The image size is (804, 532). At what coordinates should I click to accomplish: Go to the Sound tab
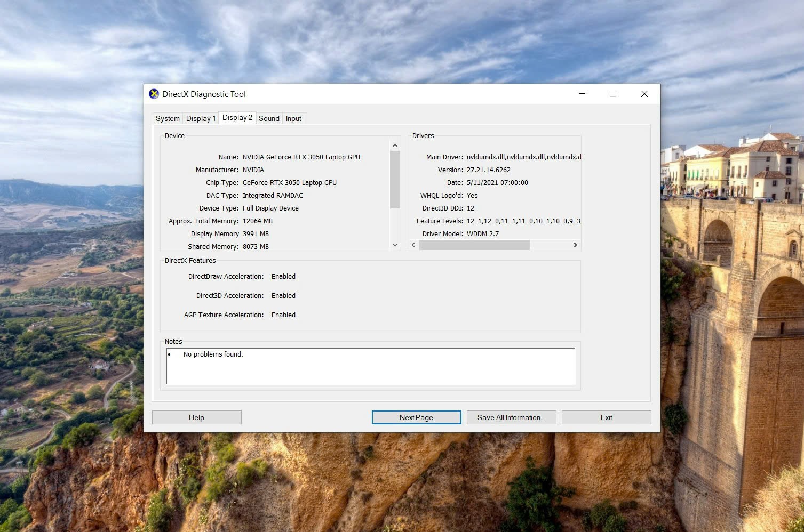pyautogui.click(x=269, y=118)
